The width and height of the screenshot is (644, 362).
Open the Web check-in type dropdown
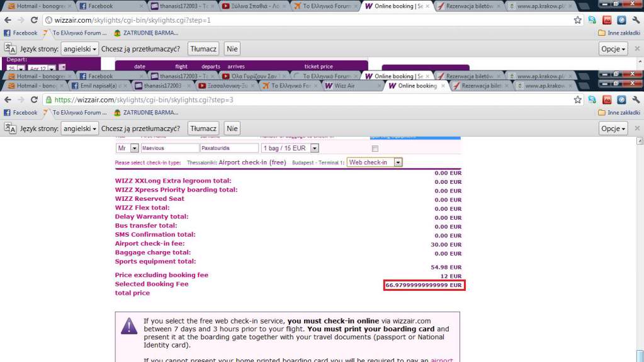398,162
